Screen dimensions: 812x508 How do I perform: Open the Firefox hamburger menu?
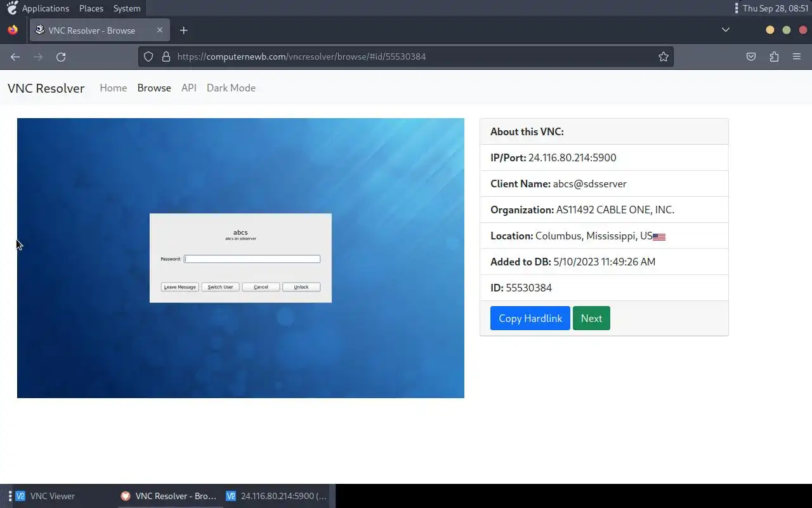coord(797,57)
